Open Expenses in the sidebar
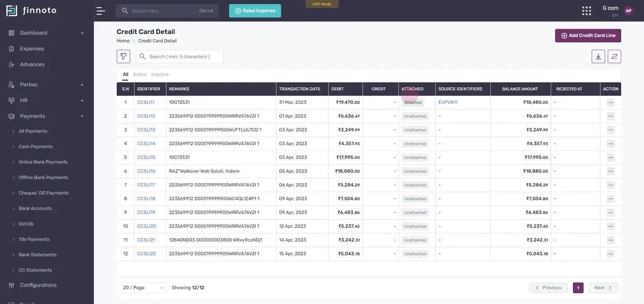This screenshot has width=644, height=304. coord(32,48)
